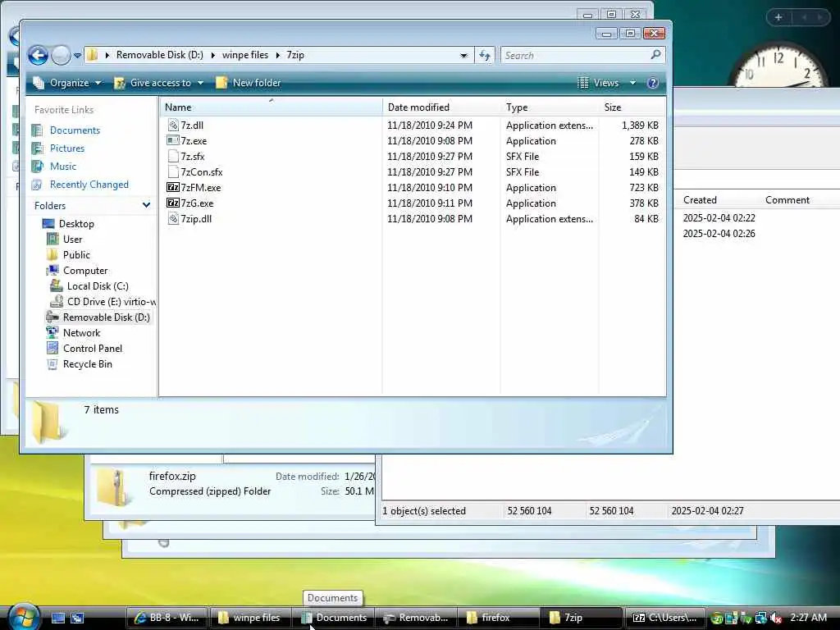840x630 pixels.
Task: Switch to C:\Users 7-Zip taskbar button
Action: click(664, 618)
